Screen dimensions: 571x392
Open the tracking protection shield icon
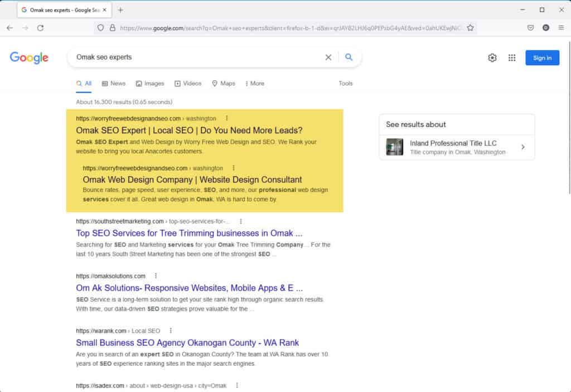click(x=100, y=28)
